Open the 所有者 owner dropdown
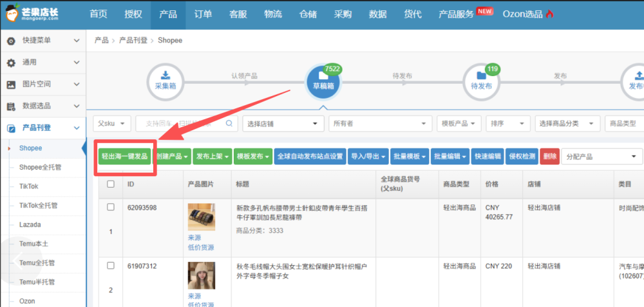This screenshot has height=307, width=644. click(381, 123)
